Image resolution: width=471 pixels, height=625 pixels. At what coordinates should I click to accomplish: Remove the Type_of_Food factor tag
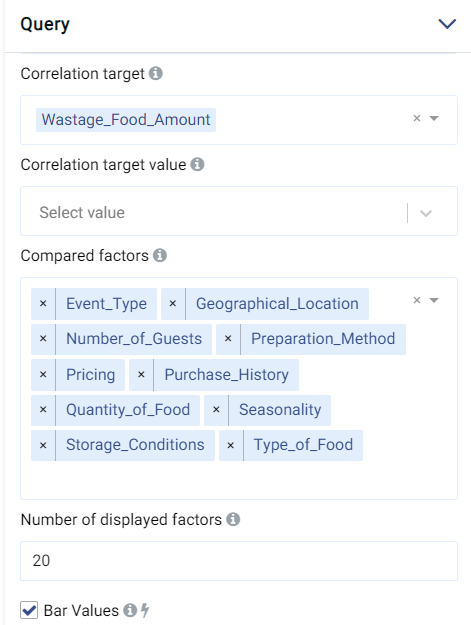click(231, 445)
